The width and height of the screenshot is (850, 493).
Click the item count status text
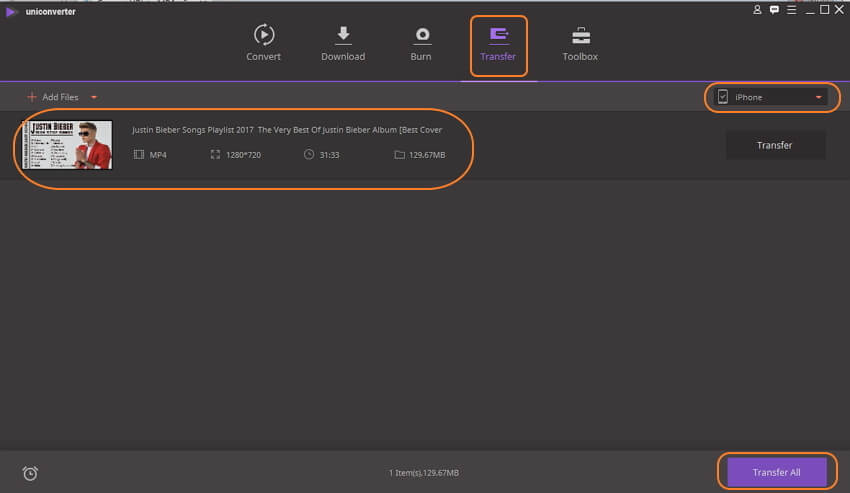pos(424,472)
